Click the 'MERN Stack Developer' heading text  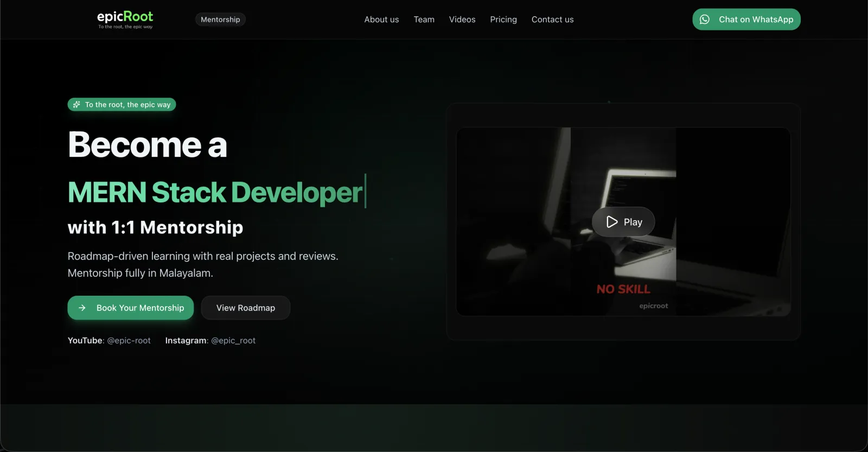[215, 192]
